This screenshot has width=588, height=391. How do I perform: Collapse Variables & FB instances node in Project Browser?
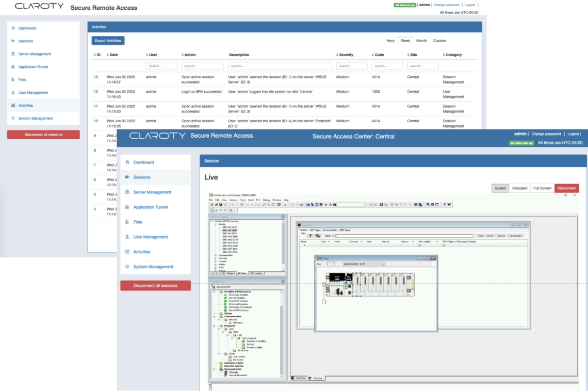pos(215,291)
